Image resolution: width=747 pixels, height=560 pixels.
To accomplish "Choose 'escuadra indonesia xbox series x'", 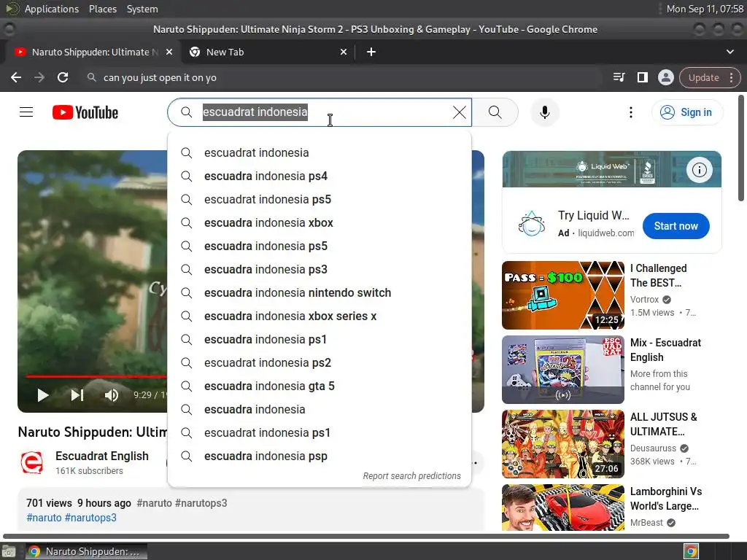I will (x=320, y=316).
